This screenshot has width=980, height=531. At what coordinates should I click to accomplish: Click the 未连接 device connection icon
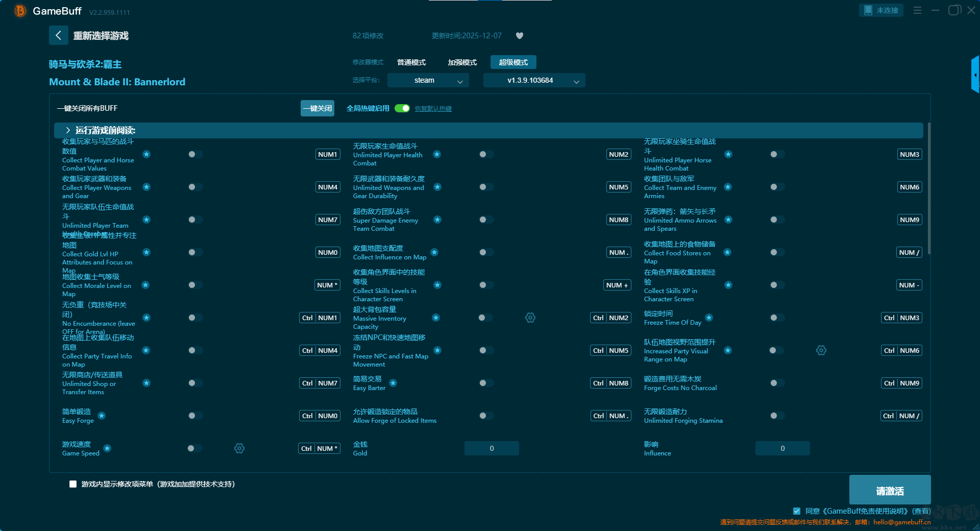(x=880, y=10)
